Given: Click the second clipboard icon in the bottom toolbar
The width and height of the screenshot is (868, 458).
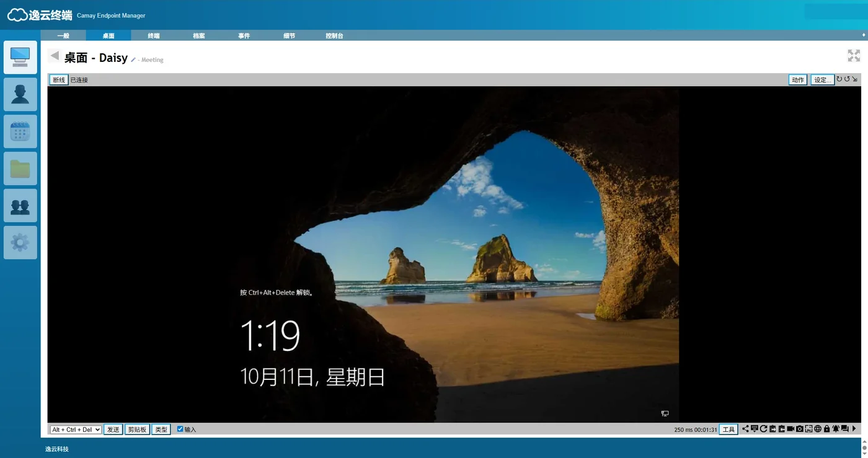Looking at the screenshot, I should 782,429.
